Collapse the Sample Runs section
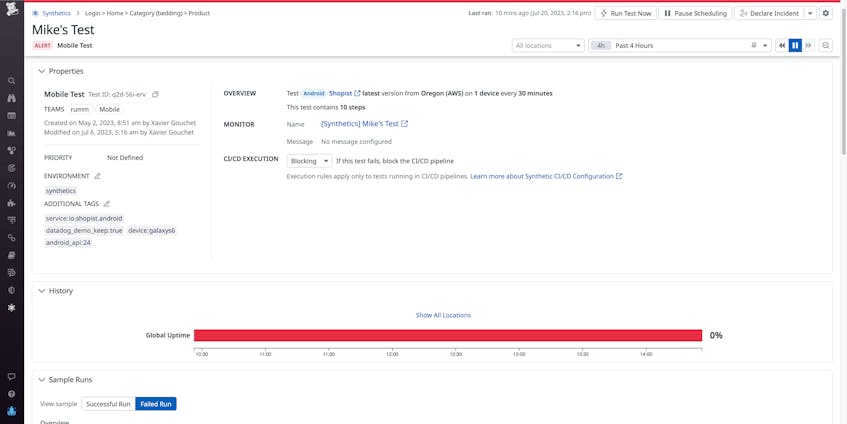Image resolution: width=847 pixels, height=424 pixels. (x=42, y=380)
